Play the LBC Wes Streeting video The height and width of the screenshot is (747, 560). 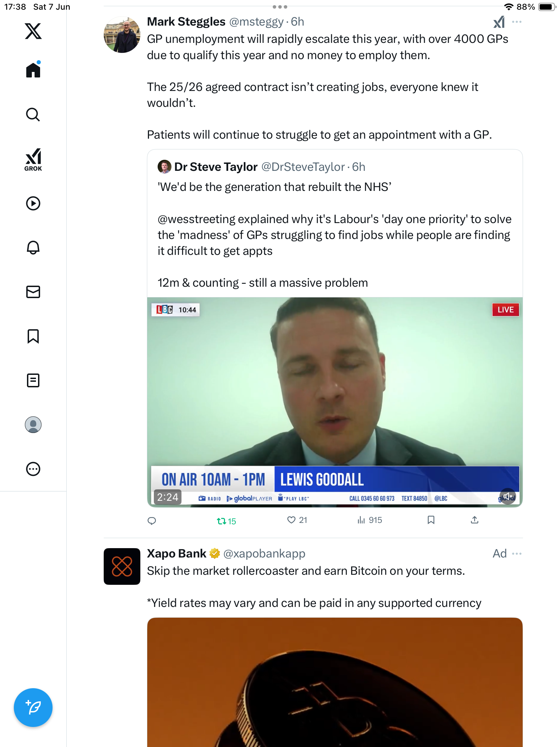(x=335, y=402)
